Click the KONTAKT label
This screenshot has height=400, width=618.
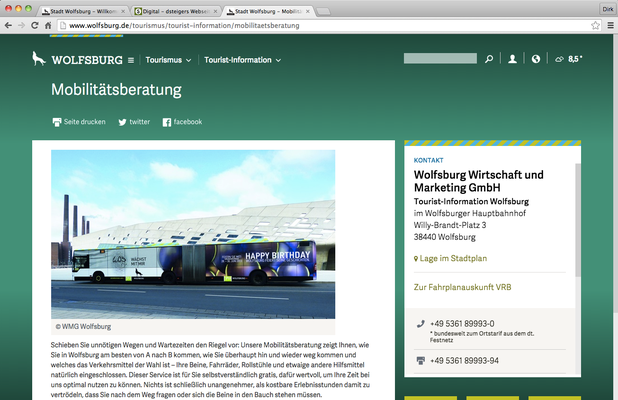click(428, 160)
